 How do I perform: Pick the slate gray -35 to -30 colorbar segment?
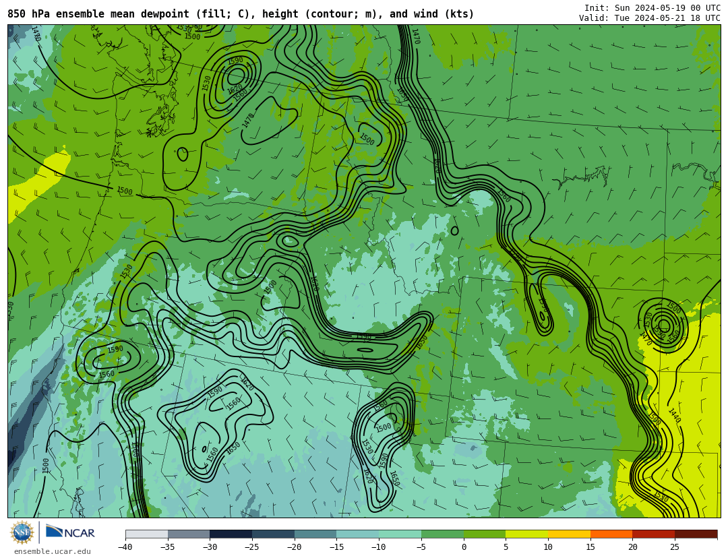(189, 534)
